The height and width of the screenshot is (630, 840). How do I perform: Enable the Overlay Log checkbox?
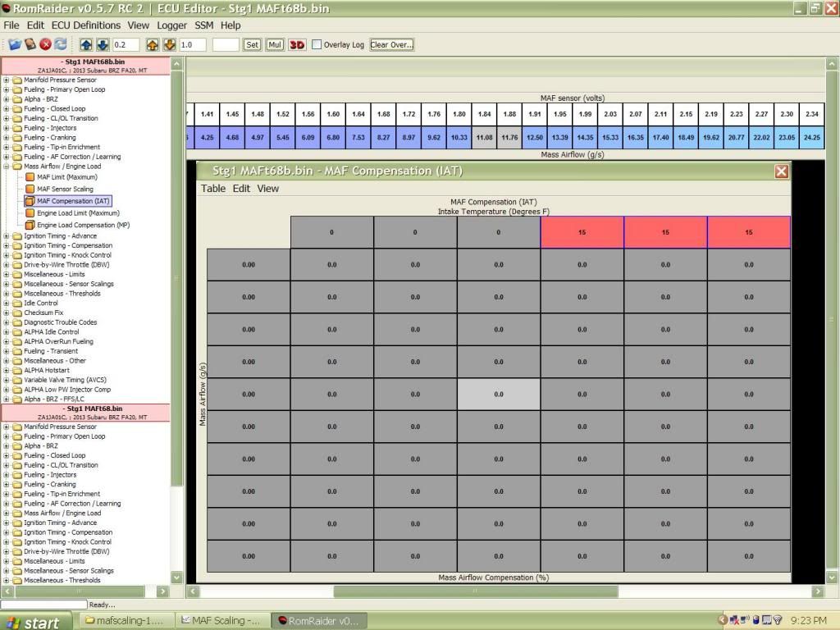[x=317, y=45]
